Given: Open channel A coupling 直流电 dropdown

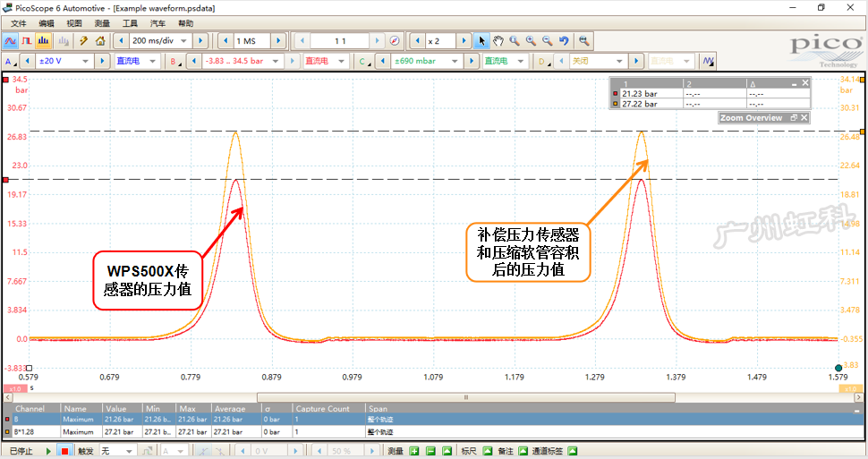Looking at the screenshot, I should pyautogui.click(x=152, y=61).
